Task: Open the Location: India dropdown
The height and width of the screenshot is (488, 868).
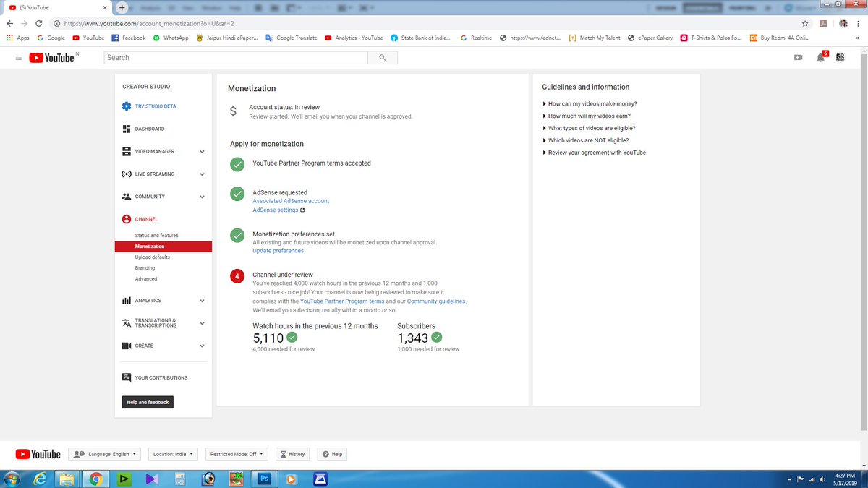Action: coord(173,454)
